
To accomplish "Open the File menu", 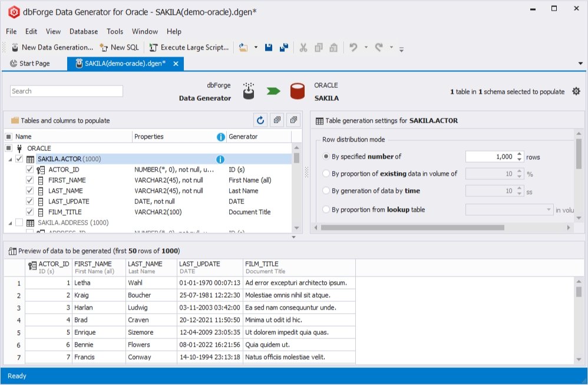I will tap(11, 31).
